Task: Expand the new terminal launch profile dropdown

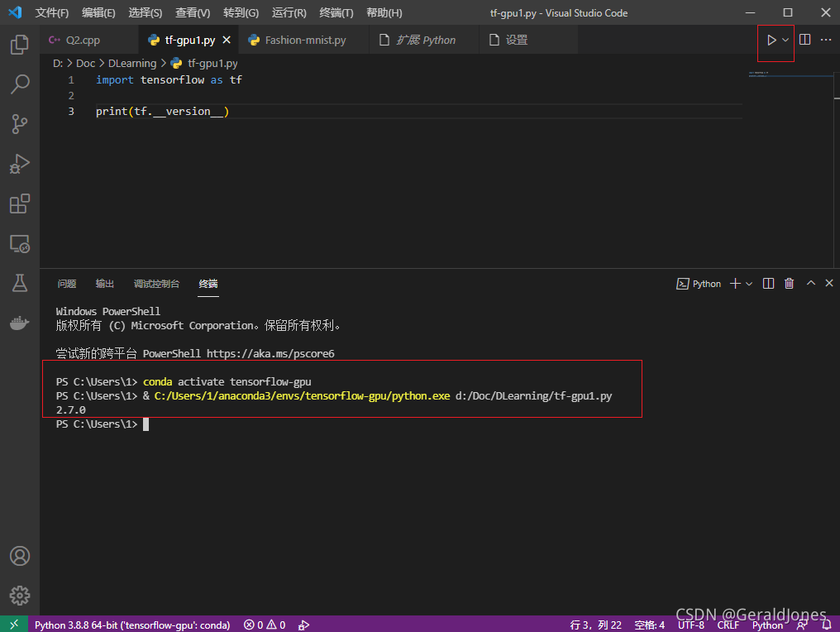Action: coord(749,284)
